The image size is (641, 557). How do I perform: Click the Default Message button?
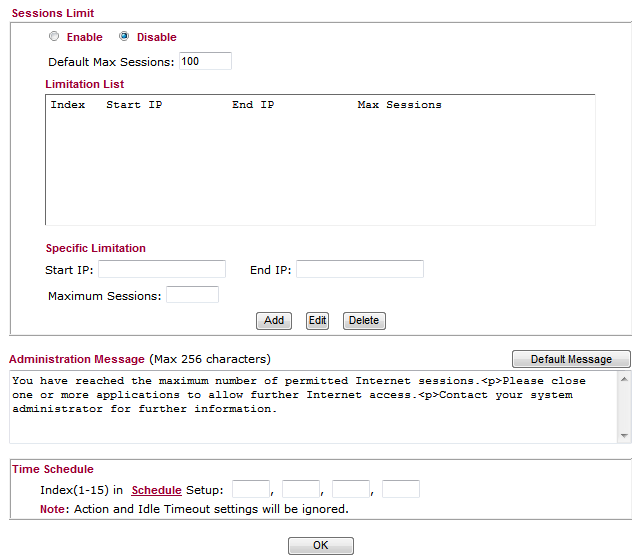570,359
